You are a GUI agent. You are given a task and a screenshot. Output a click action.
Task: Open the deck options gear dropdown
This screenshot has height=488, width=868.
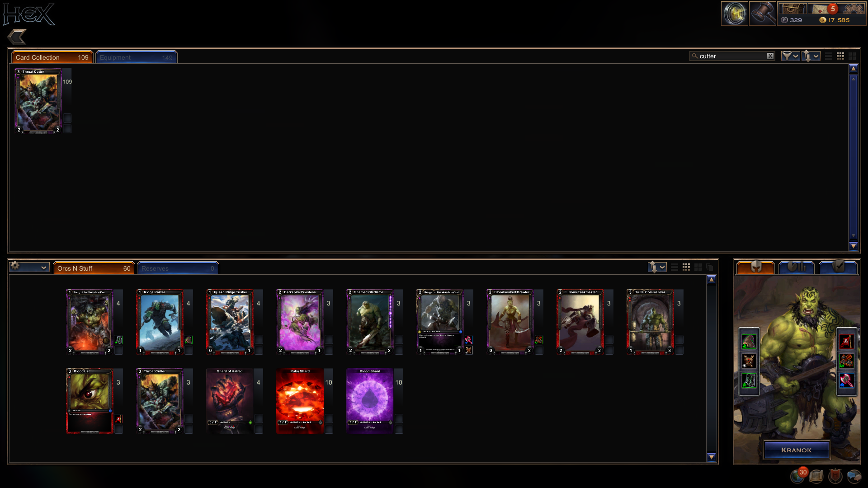coord(29,267)
